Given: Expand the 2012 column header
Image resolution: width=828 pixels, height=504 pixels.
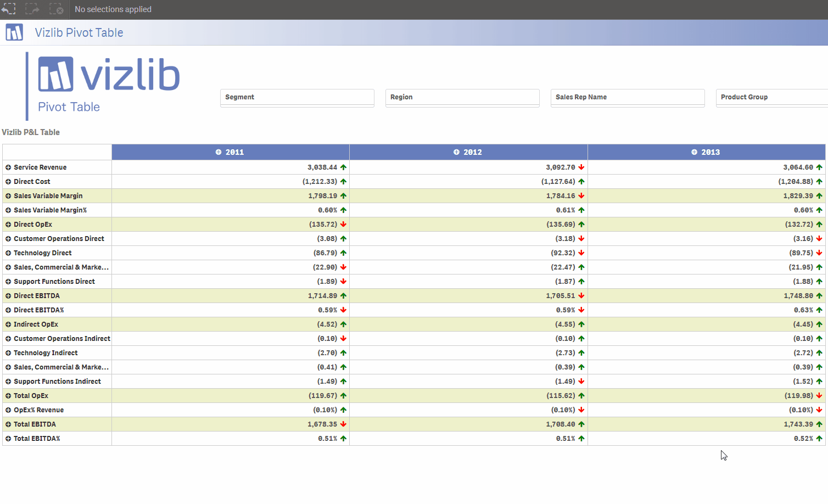Looking at the screenshot, I should click(x=456, y=152).
